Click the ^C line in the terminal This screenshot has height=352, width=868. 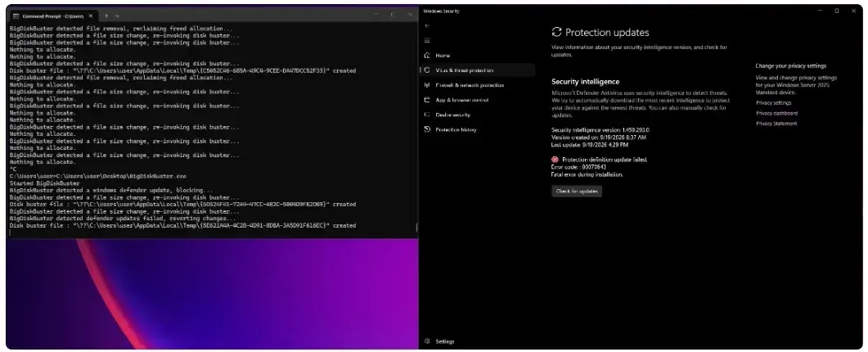[13, 169]
